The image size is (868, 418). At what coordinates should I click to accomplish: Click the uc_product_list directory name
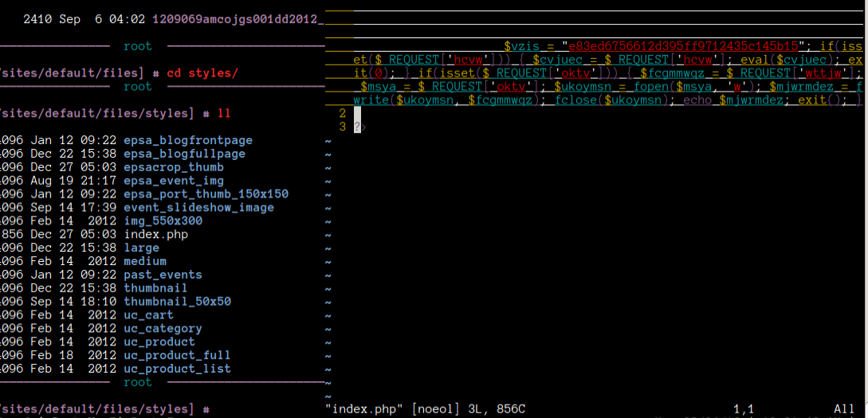(177, 369)
